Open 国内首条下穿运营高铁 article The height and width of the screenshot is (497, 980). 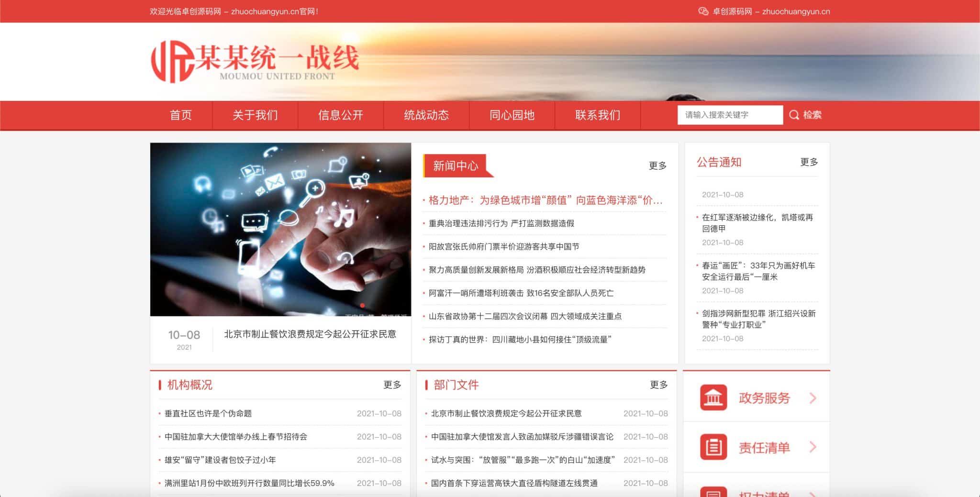point(514,483)
